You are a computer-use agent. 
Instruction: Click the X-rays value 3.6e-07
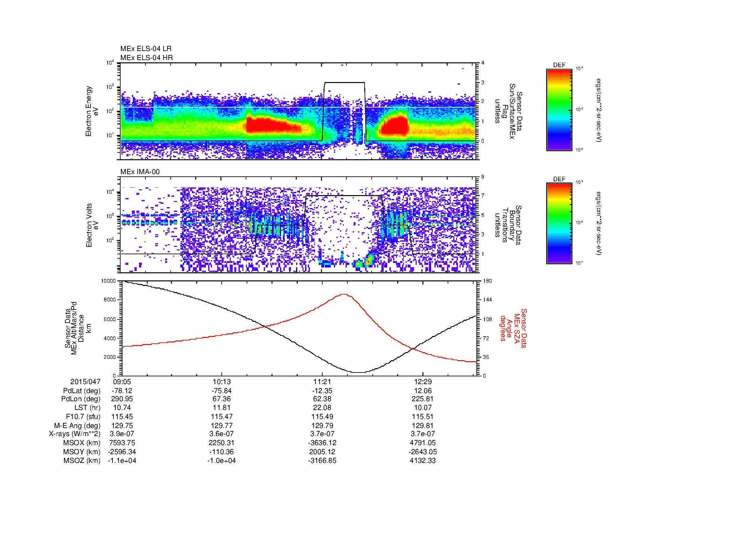pos(222,434)
